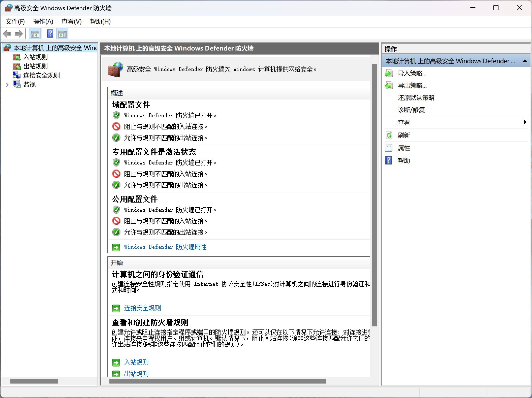Open the 操作(A) menu
The height and width of the screenshot is (398, 532).
[x=43, y=22]
